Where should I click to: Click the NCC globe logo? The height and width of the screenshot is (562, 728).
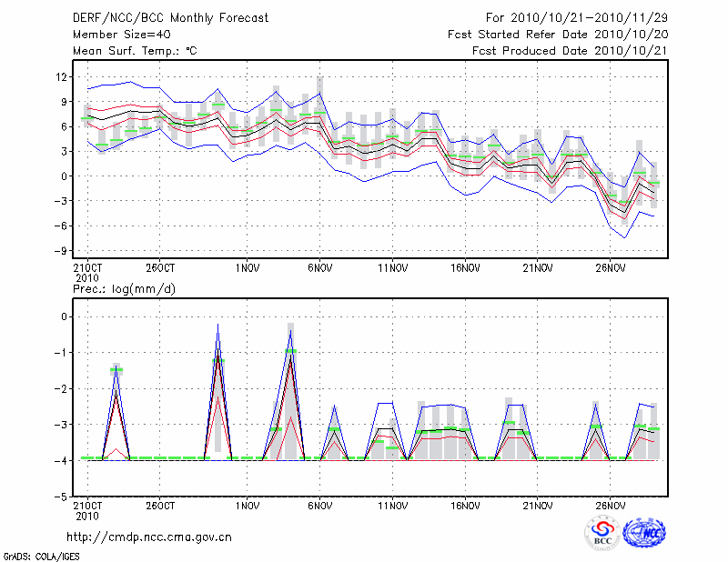click(x=644, y=533)
